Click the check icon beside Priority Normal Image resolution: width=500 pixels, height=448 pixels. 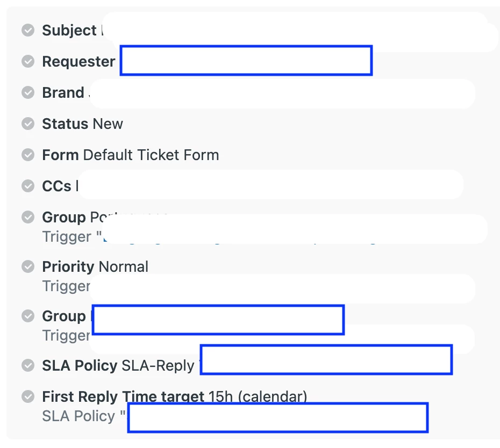coord(28,266)
